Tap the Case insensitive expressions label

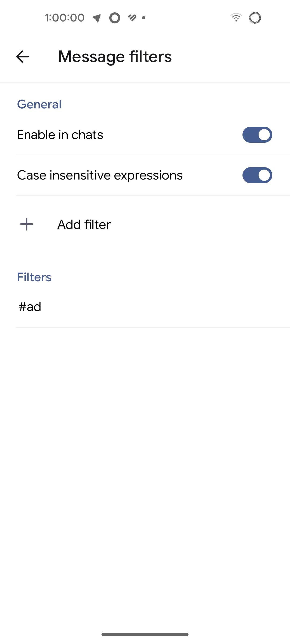[100, 175]
